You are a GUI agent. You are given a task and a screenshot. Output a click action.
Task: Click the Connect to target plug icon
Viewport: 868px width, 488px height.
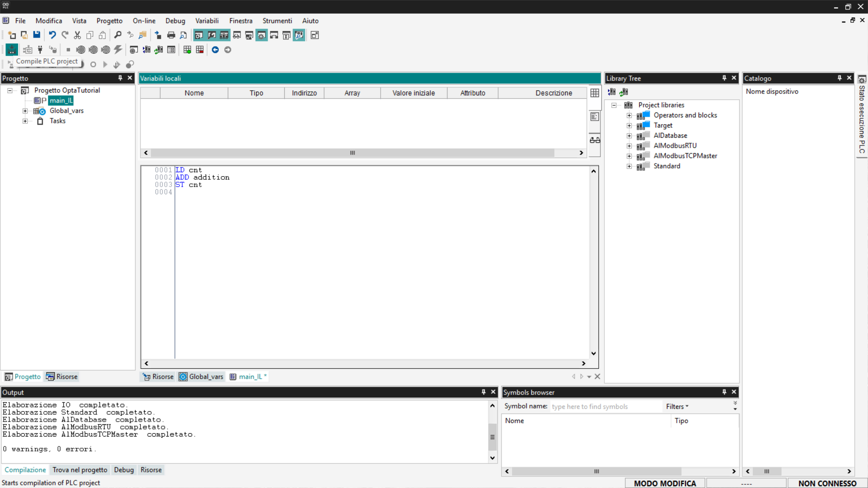[40, 50]
